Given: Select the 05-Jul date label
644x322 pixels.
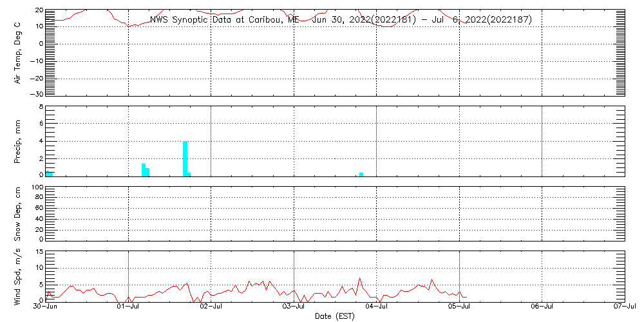Looking at the screenshot, I should [460, 308].
